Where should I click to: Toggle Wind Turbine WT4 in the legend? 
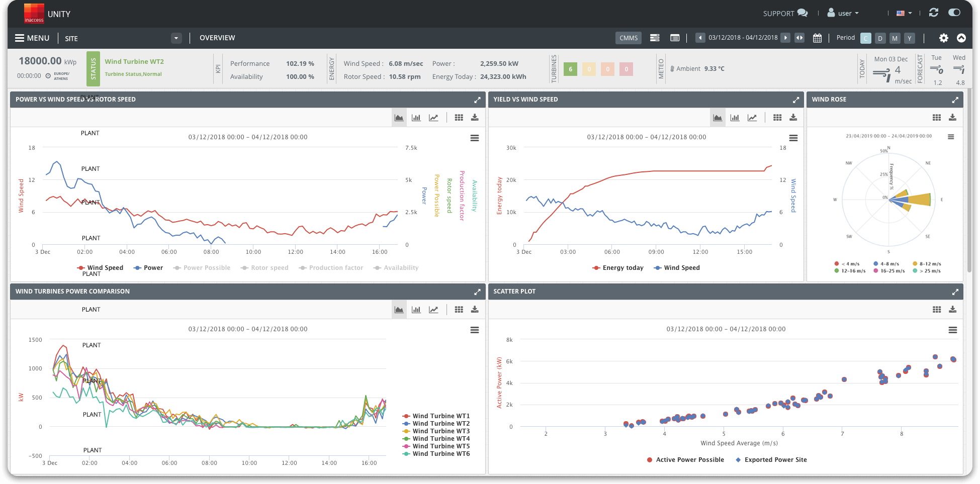(436, 439)
